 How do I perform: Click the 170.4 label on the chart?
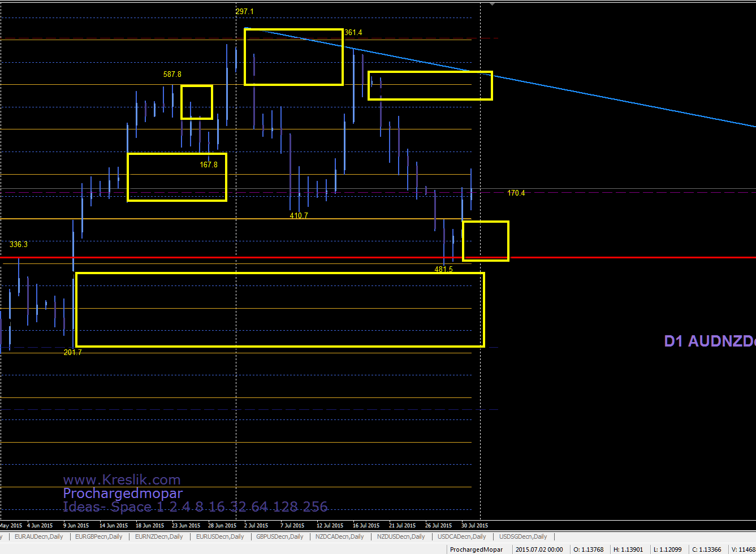pyautogui.click(x=516, y=193)
